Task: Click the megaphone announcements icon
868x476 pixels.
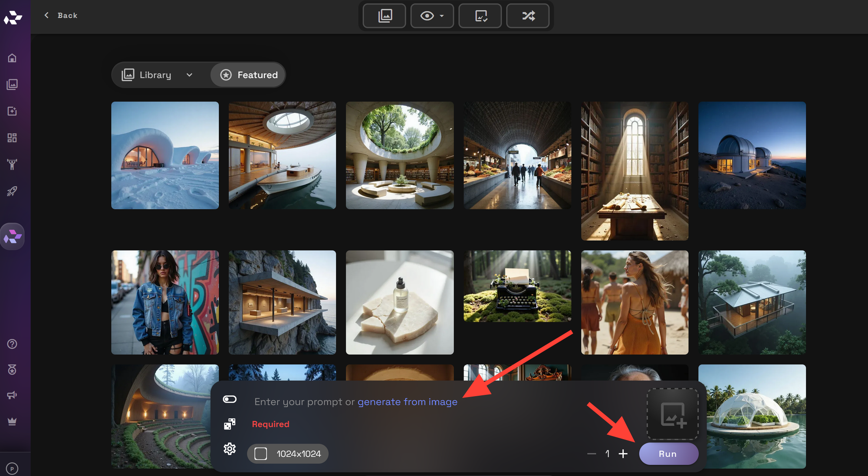Action: click(12, 395)
